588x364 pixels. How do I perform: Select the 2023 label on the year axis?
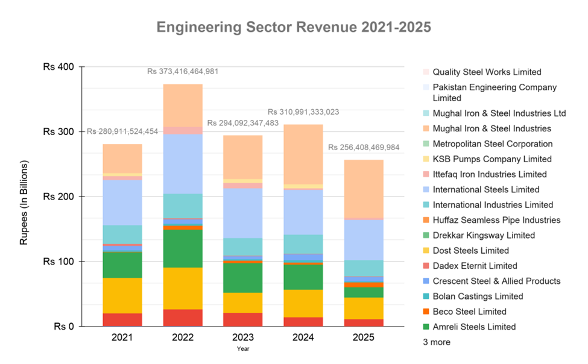243,337
